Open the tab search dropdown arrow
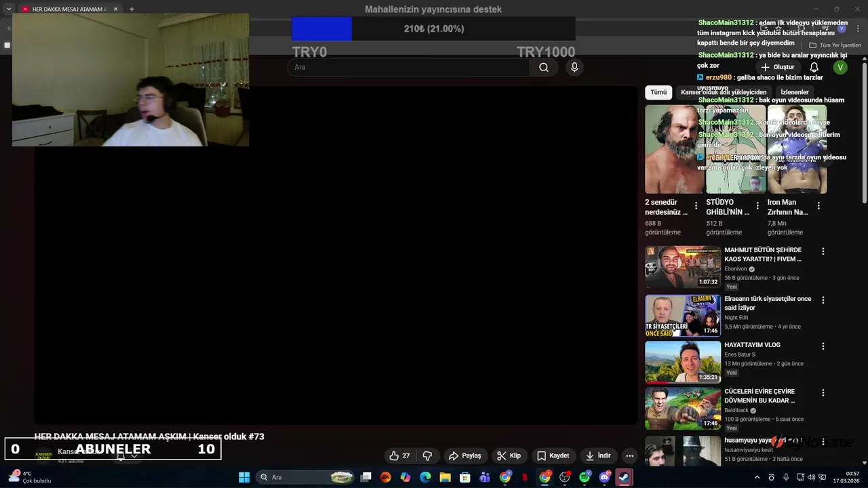 [9, 9]
